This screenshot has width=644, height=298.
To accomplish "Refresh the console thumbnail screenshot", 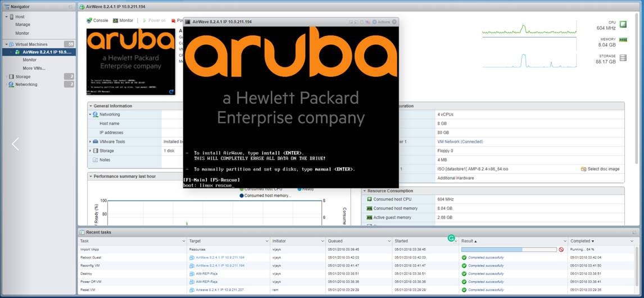I will (x=171, y=91).
